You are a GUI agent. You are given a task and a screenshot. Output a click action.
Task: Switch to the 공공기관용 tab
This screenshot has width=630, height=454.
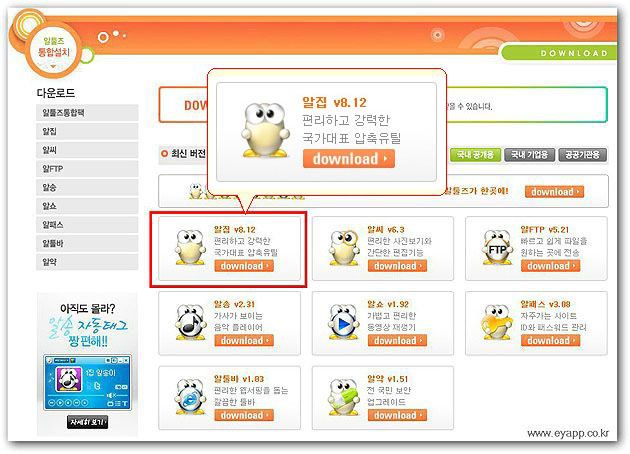pyautogui.click(x=582, y=155)
